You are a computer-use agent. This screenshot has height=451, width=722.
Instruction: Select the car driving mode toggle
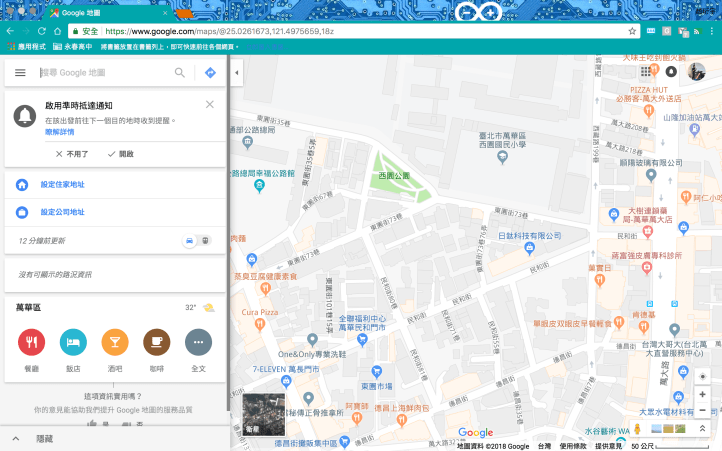coord(189,240)
